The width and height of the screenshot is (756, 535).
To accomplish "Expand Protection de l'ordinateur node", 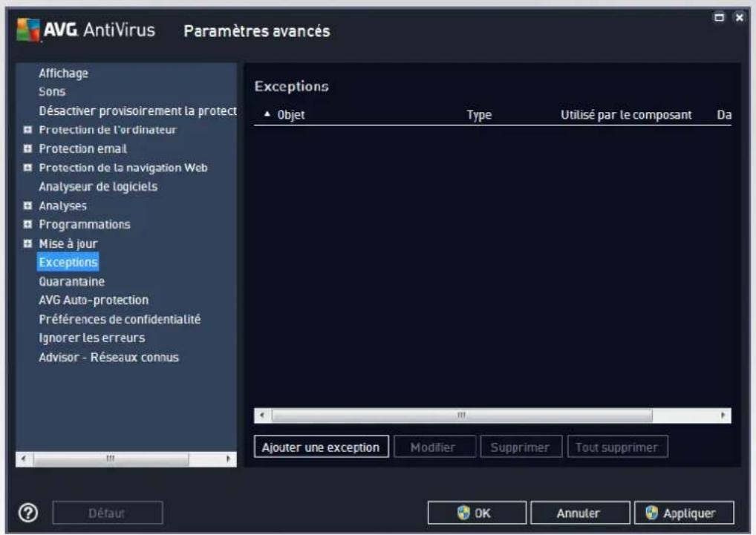I will tap(27, 130).
